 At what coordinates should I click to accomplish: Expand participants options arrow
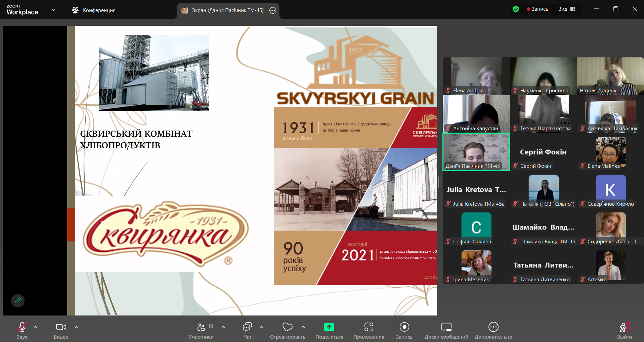click(223, 327)
